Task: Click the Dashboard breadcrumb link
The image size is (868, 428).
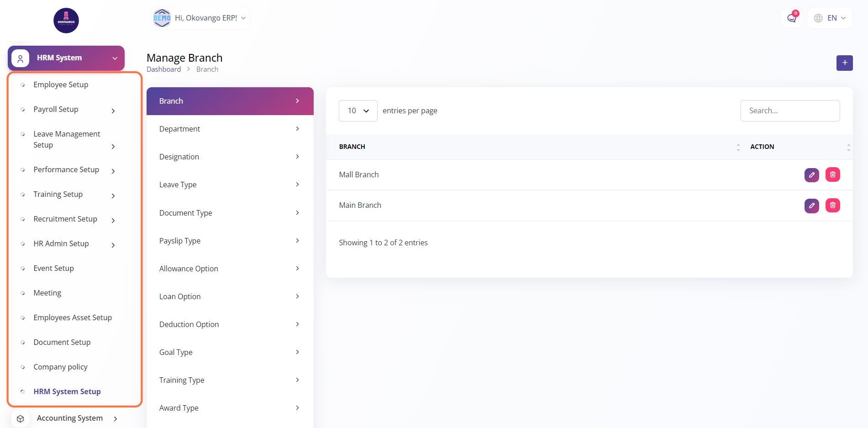Action: pyautogui.click(x=163, y=69)
